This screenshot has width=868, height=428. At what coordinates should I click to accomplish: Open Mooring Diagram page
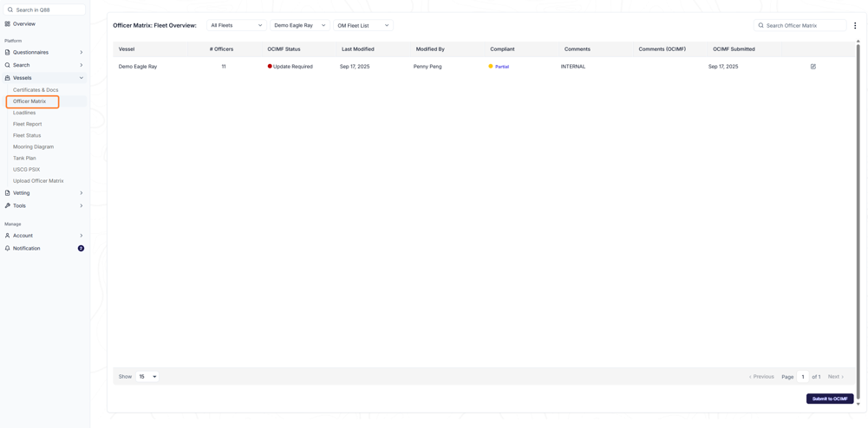33,147
